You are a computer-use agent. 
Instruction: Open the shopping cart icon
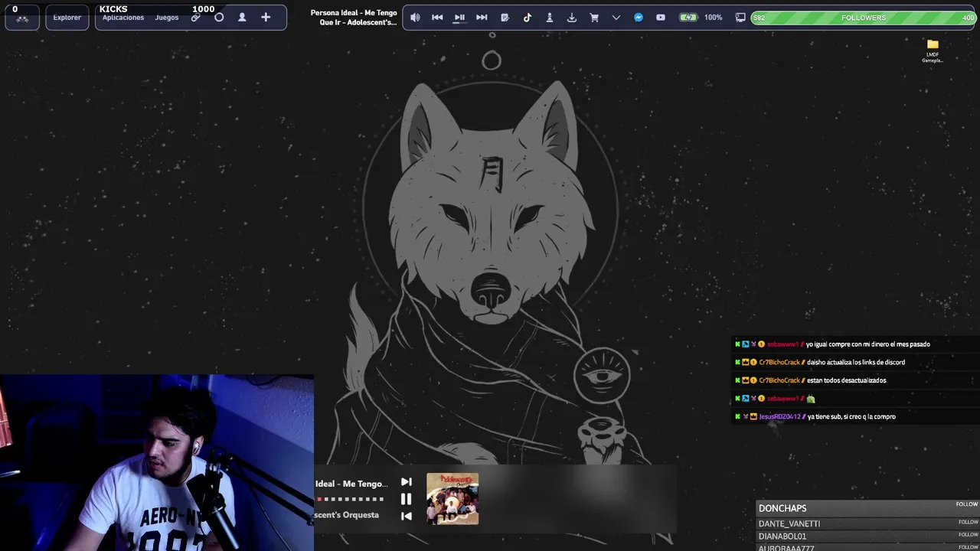(594, 18)
